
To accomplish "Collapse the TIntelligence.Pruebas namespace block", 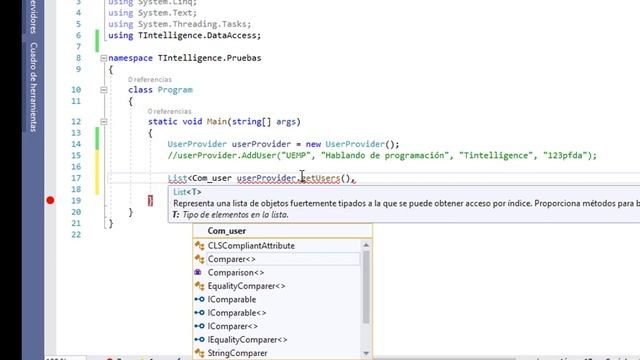I will click(x=104, y=58).
